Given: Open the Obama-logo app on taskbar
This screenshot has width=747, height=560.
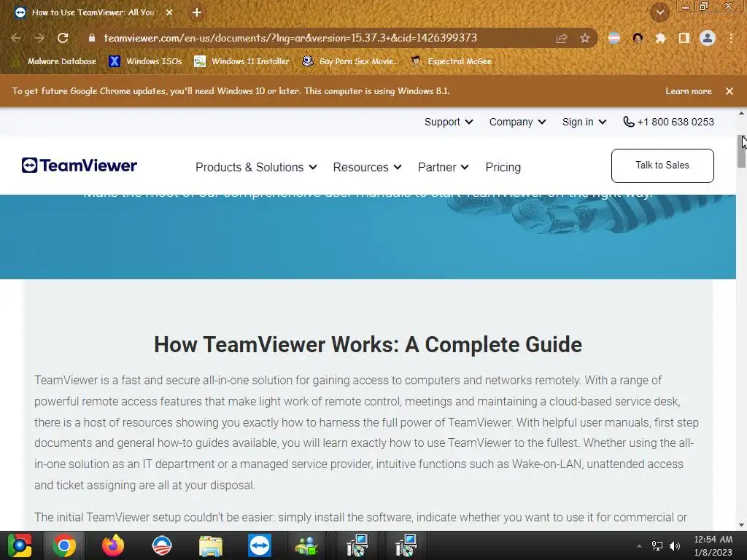Looking at the screenshot, I should click(162, 545).
